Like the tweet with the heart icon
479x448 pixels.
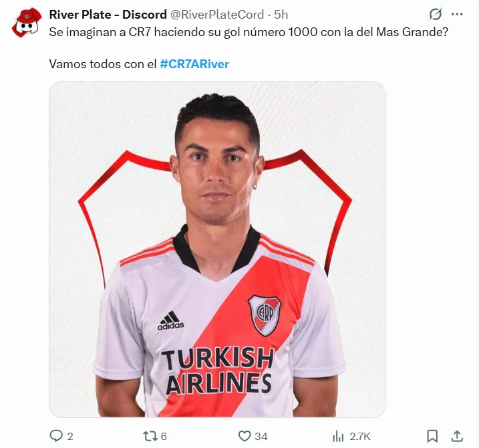pyautogui.click(x=245, y=436)
